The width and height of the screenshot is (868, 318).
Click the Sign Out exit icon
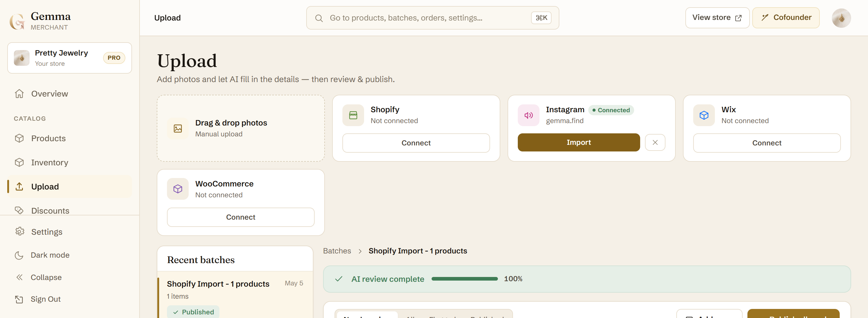(x=19, y=300)
